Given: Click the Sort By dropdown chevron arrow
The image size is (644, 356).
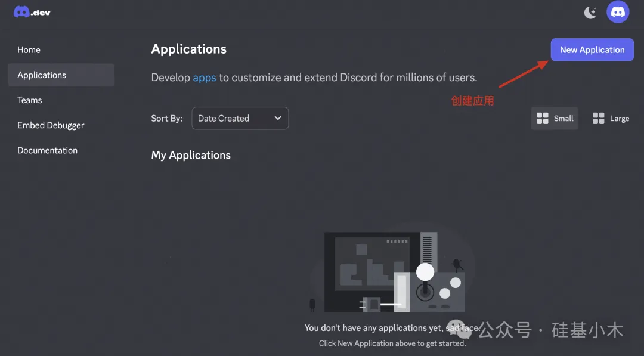Looking at the screenshot, I should click(x=278, y=118).
